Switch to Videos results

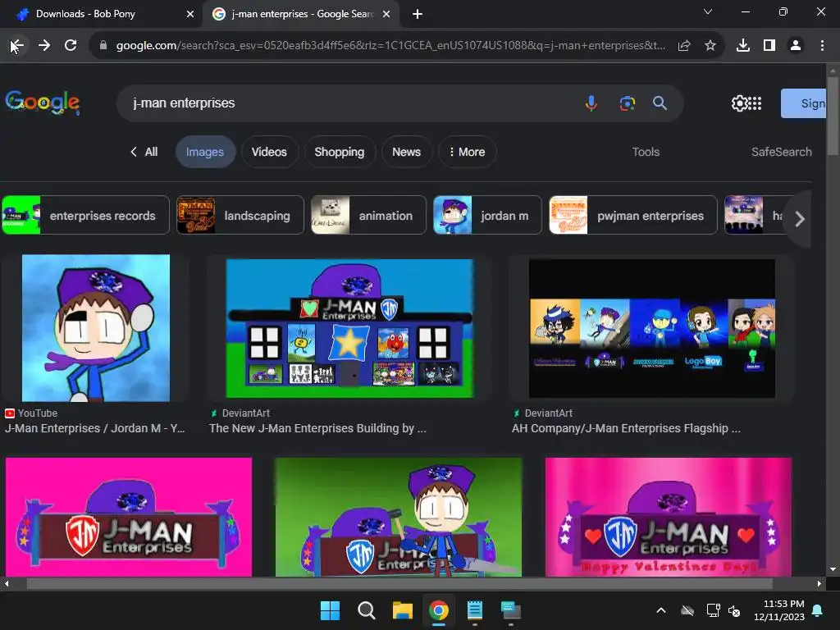tap(269, 152)
